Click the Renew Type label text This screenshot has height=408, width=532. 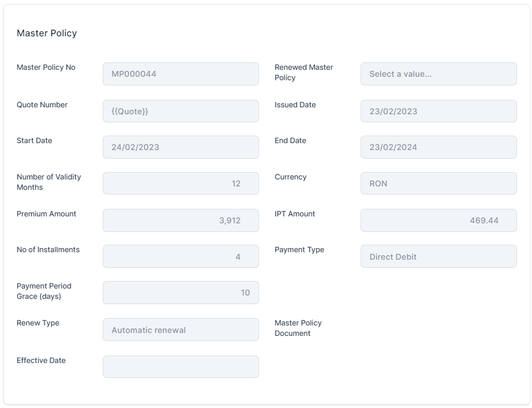pyautogui.click(x=38, y=323)
